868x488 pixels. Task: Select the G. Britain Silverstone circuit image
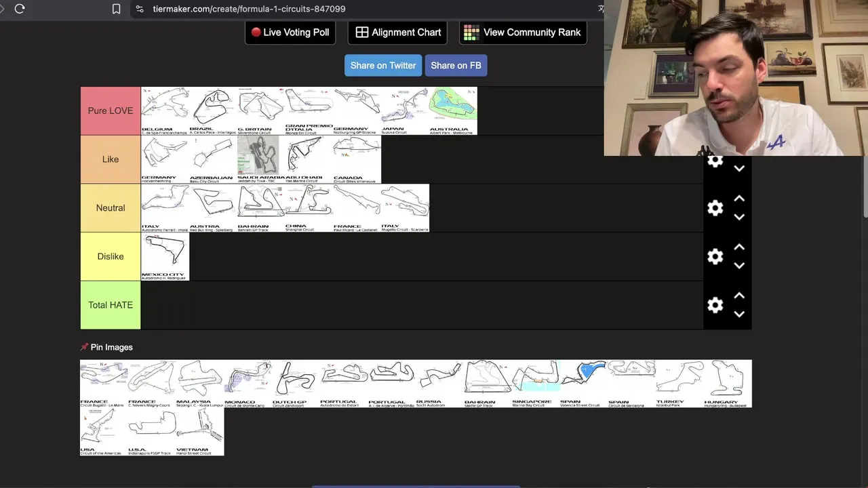261,110
